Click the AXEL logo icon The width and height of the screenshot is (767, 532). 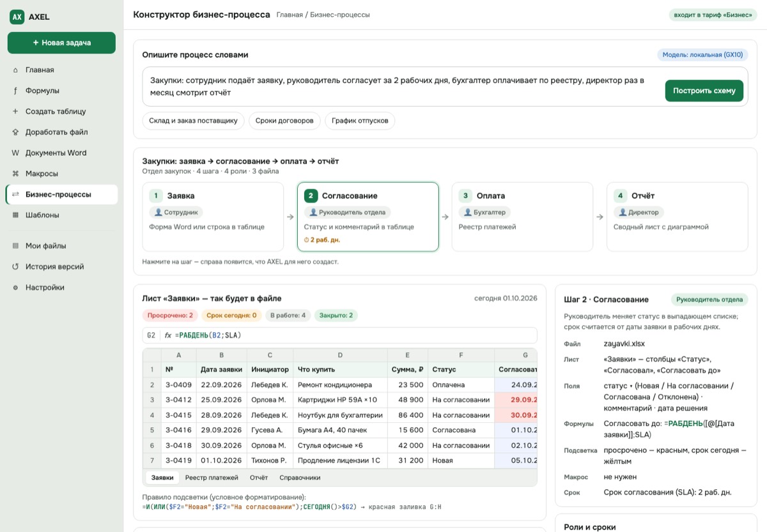point(17,17)
